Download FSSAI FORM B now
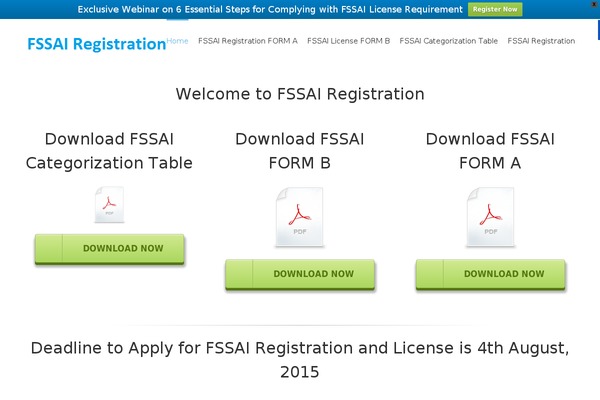Screen dimensions: 600x400 click(x=300, y=274)
